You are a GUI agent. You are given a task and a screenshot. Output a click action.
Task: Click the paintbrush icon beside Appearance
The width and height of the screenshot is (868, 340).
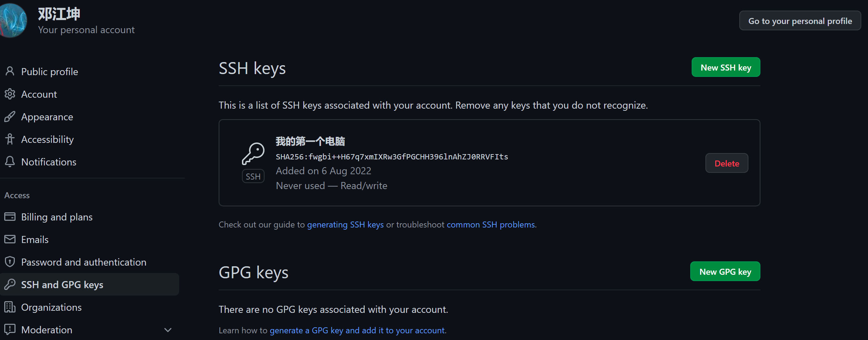(10, 117)
